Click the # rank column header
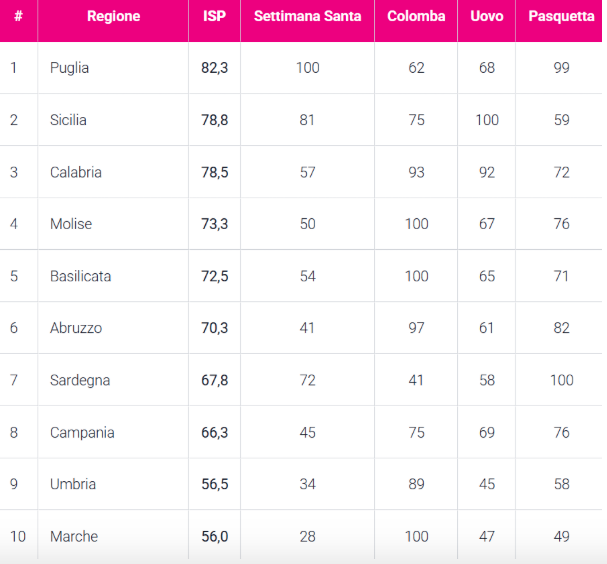Image resolution: width=607 pixels, height=564 pixels. point(18,17)
